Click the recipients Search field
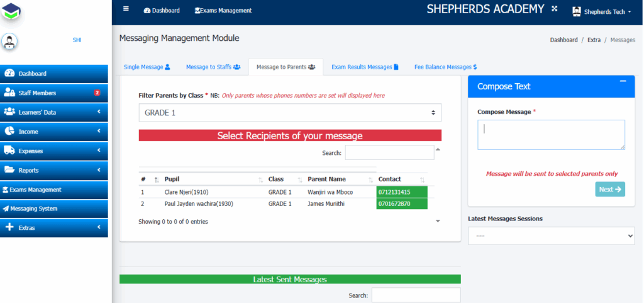 (x=389, y=152)
